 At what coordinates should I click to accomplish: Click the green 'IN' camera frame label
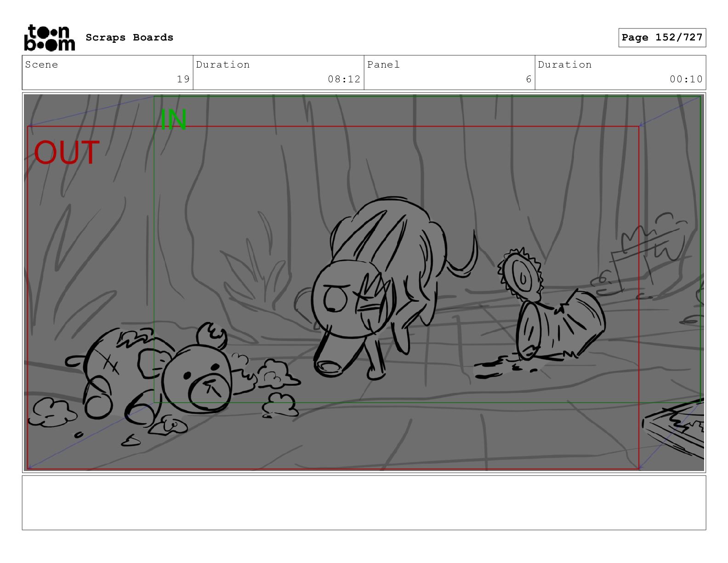174,120
